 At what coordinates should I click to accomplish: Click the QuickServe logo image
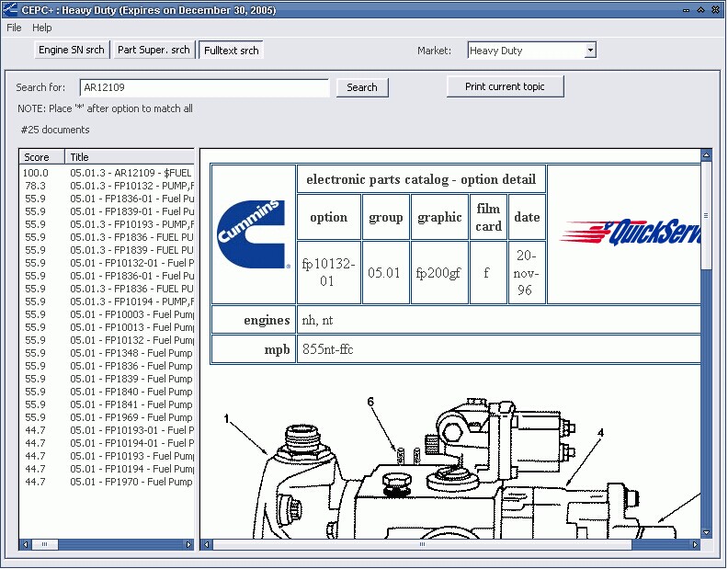tap(630, 233)
